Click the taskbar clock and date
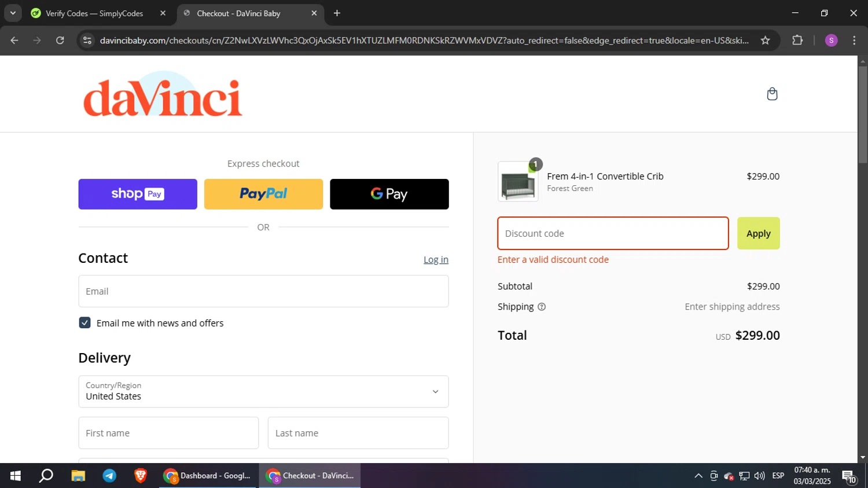 click(812, 476)
